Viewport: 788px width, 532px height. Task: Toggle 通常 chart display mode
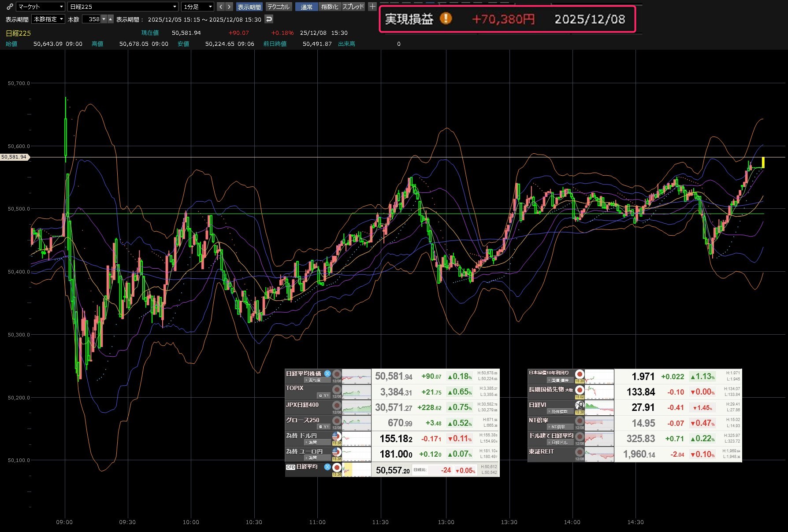(x=306, y=7)
